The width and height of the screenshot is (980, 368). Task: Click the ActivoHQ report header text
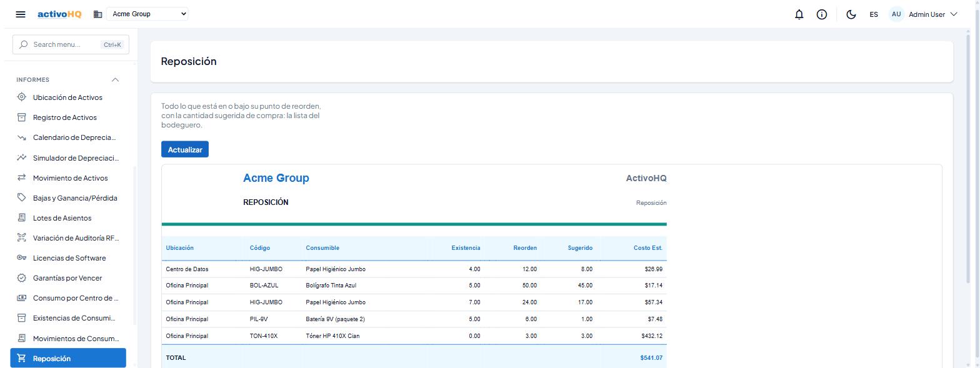(x=646, y=178)
